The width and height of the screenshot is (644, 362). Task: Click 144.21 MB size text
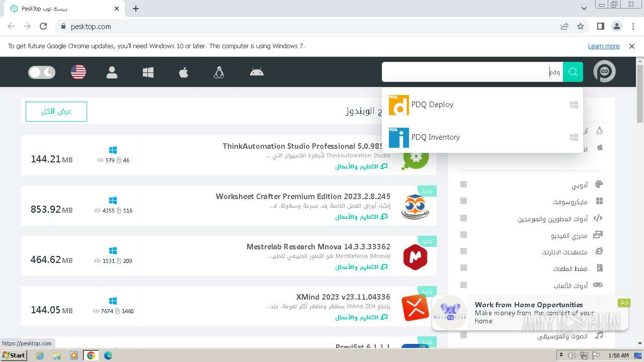(x=52, y=159)
